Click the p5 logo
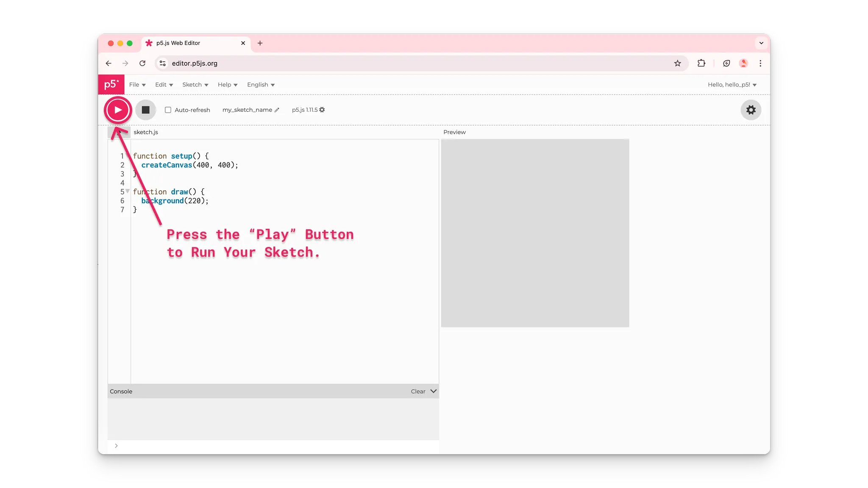 [111, 84]
